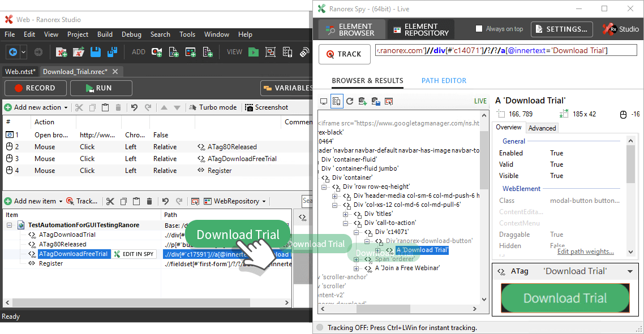Click the endpoints devices icon in toolbar
644x334 pixels.
287,52
